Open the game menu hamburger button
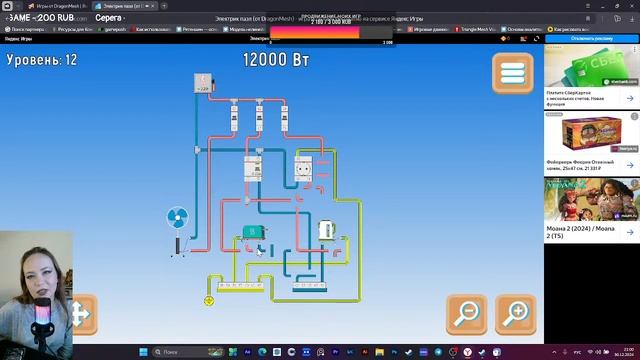The width and height of the screenshot is (640, 360). (x=513, y=73)
